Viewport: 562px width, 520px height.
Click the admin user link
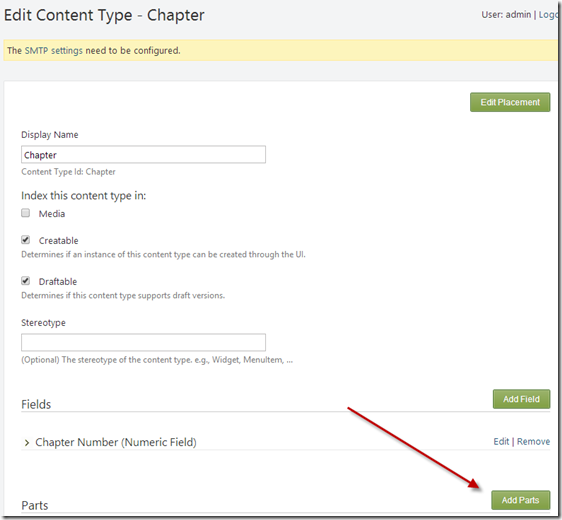[x=518, y=15]
